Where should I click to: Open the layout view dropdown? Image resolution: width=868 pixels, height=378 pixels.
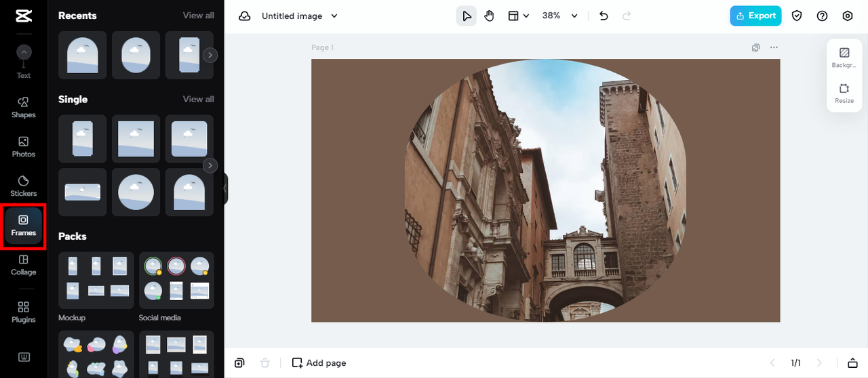[519, 16]
